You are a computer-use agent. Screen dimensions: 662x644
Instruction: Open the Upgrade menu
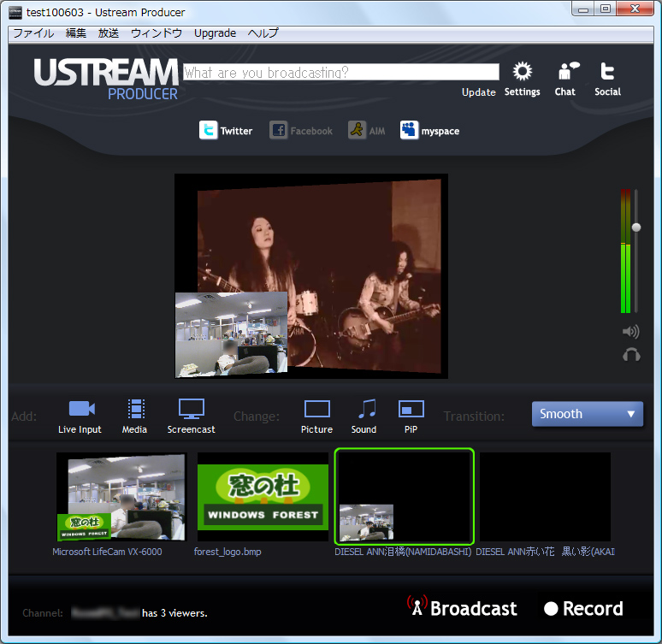coord(215,33)
